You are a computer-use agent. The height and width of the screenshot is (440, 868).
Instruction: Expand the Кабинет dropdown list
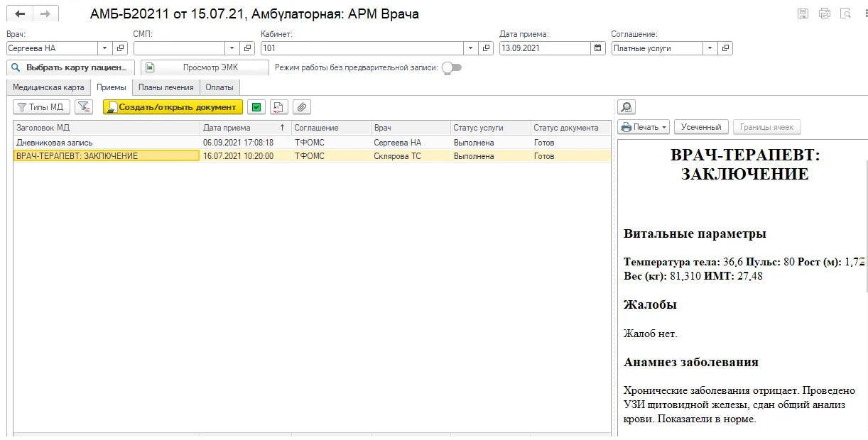coord(471,48)
